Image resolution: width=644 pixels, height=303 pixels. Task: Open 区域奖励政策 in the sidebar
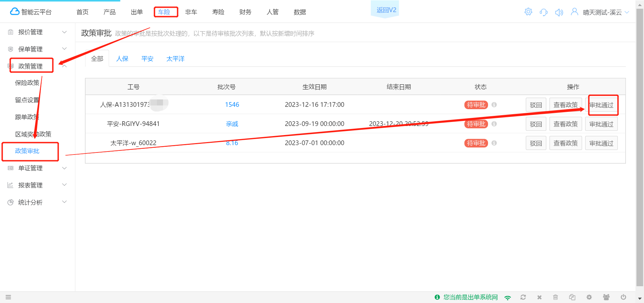[x=33, y=134]
